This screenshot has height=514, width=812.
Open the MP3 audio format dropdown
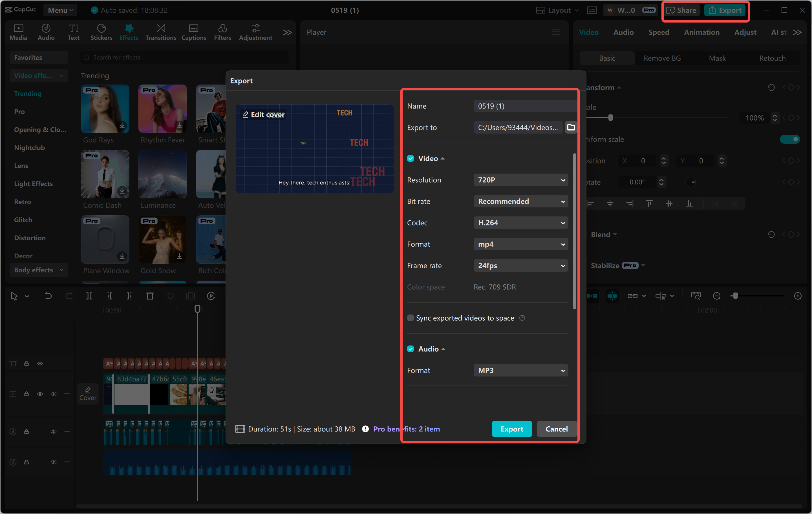click(x=520, y=370)
